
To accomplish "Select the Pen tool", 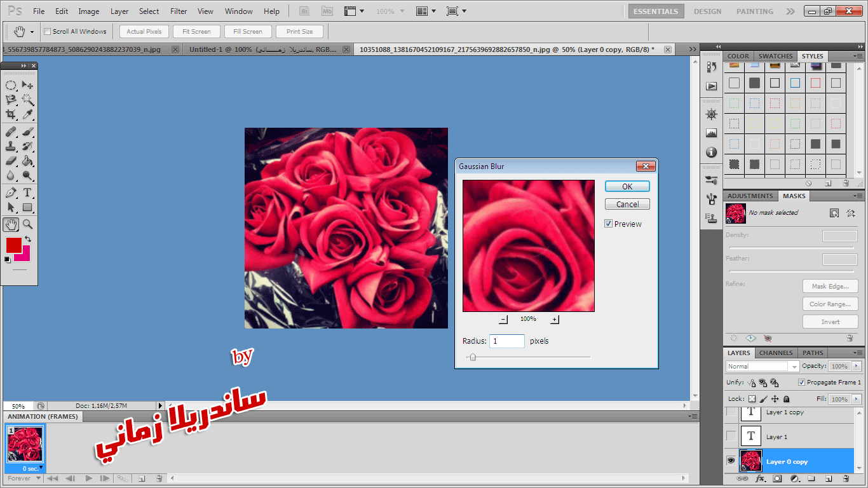I will pyautogui.click(x=11, y=193).
